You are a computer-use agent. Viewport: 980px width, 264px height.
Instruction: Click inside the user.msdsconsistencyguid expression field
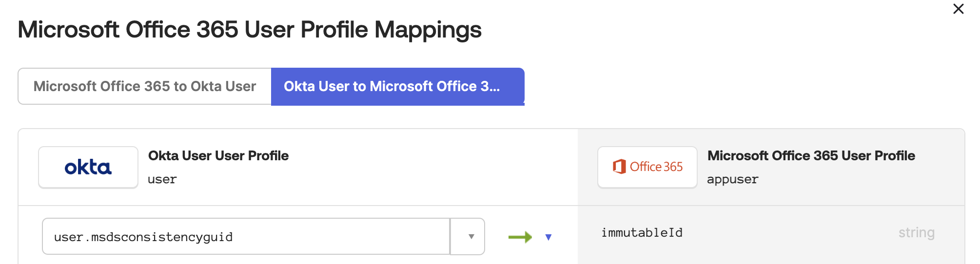[244, 237]
